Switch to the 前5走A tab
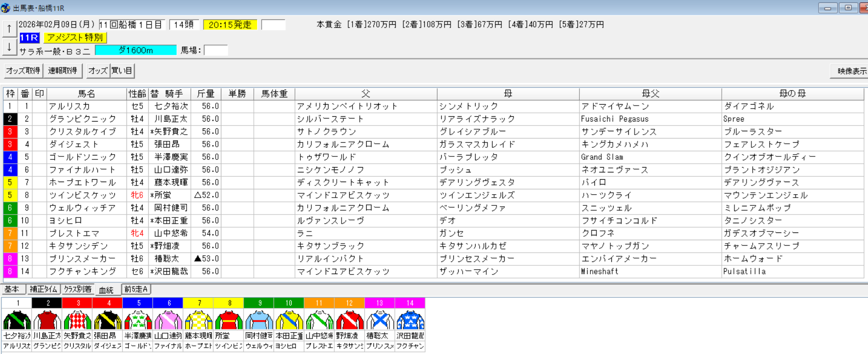 [136, 289]
